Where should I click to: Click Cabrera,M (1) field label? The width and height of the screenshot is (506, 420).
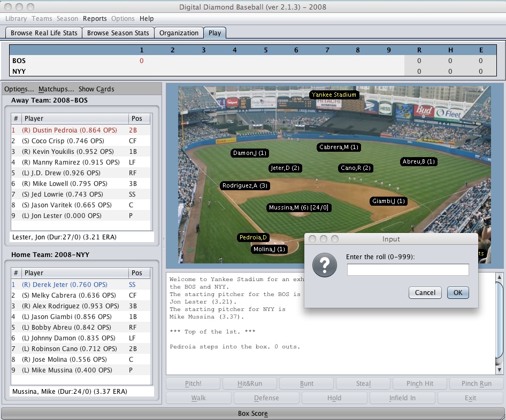[x=339, y=147]
